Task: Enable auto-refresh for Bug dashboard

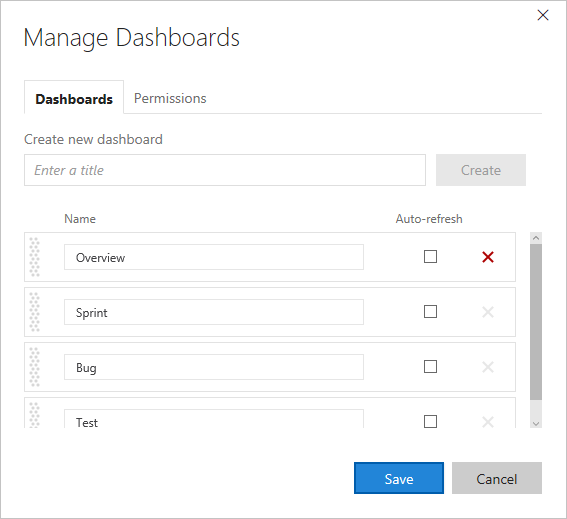Action: (x=430, y=367)
